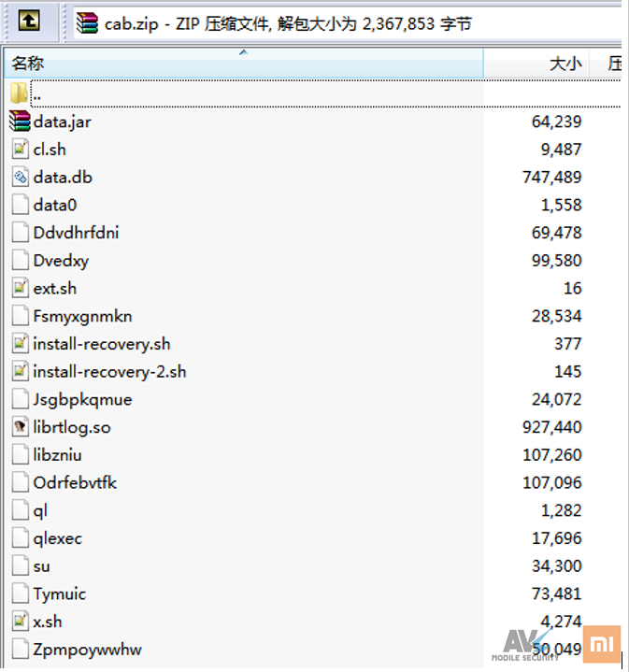629x672 pixels.
Task: Sort files by the 名称 column header
Action: click(x=28, y=64)
